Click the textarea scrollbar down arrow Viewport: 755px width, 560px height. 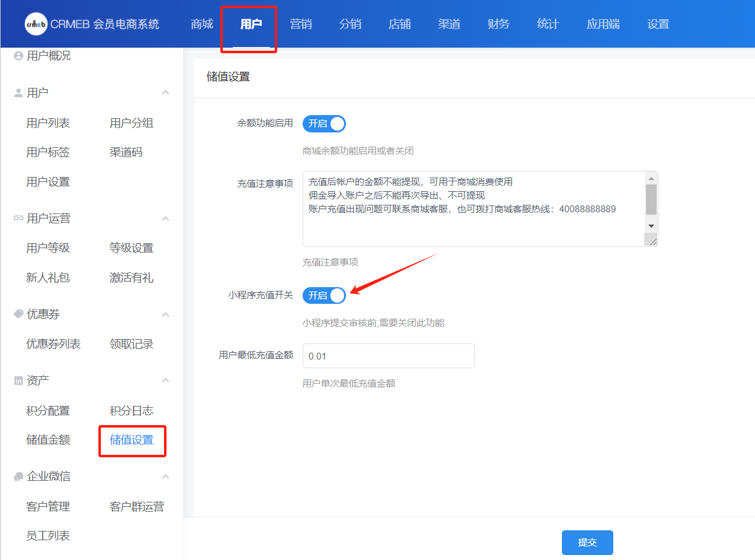pos(651,226)
